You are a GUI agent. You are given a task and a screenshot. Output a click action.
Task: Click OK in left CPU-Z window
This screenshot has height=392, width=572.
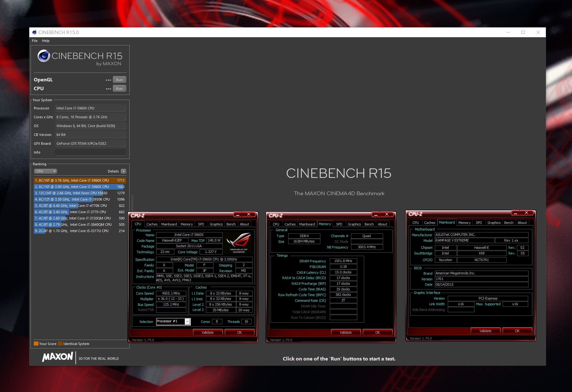(240, 332)
